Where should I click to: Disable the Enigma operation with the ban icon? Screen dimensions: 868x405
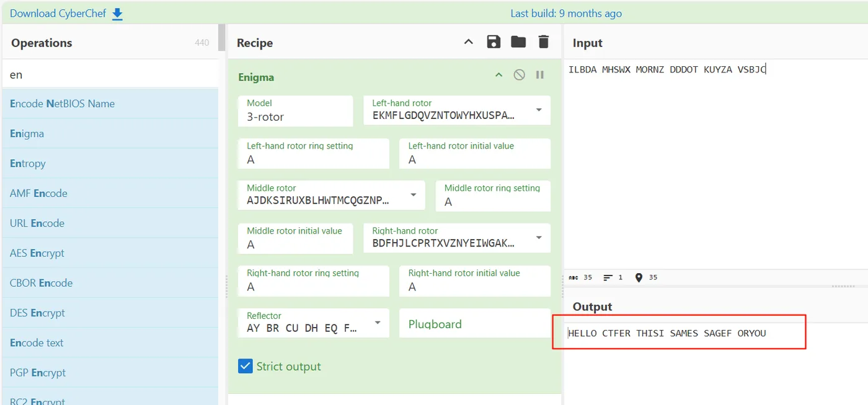(520, 75)
